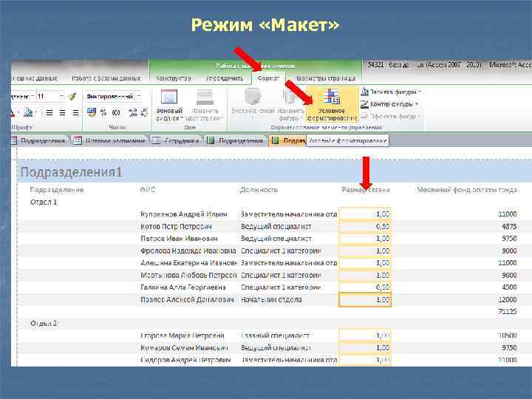This screenshot has width=532, height=399.
Task: Switch to Конструктор ribbon tab
Action: click(x=174, y=78)
